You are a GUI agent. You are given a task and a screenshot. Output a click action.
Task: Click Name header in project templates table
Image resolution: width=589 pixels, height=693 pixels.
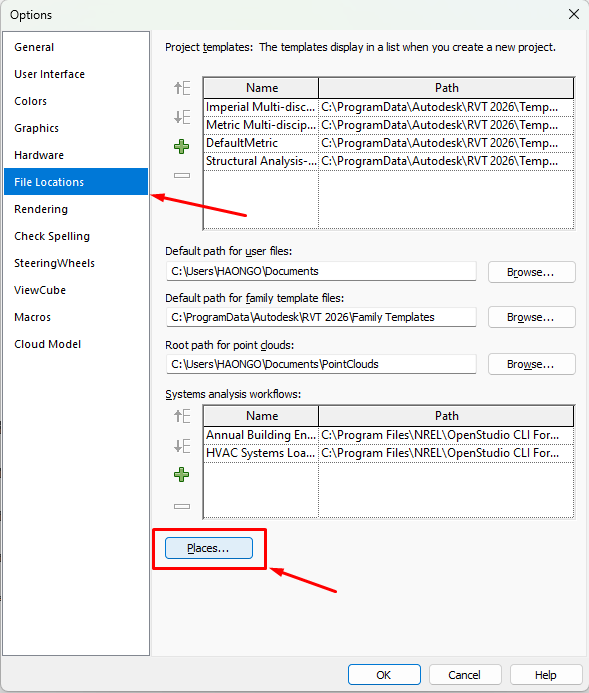pyautogui.click(x=261, y=88)
